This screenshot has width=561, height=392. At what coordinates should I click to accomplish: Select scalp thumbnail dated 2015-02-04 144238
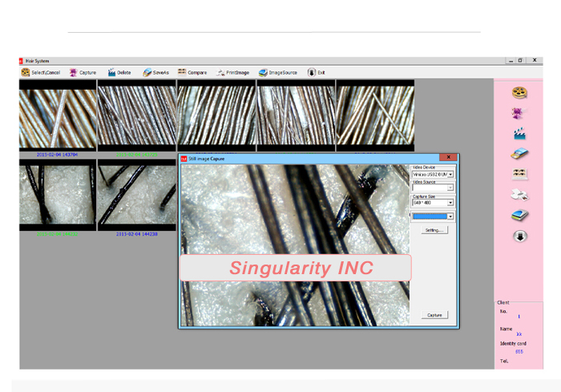tap(137, 195)
